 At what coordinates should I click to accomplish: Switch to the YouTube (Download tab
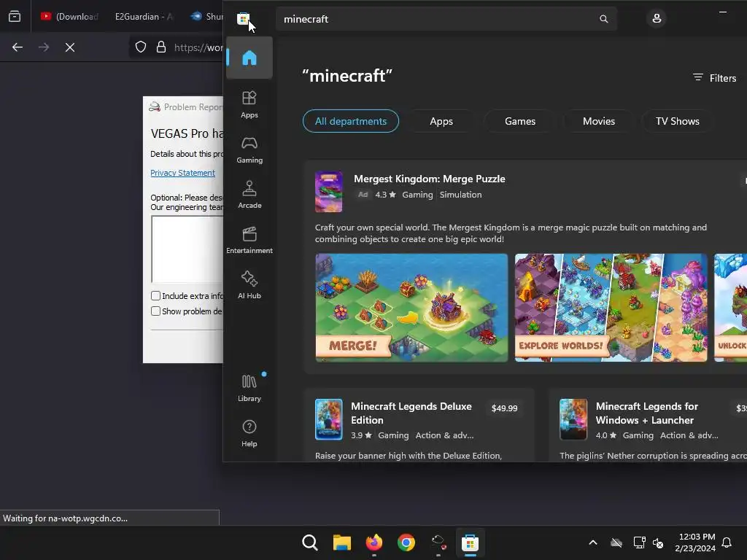pos(69,17)
